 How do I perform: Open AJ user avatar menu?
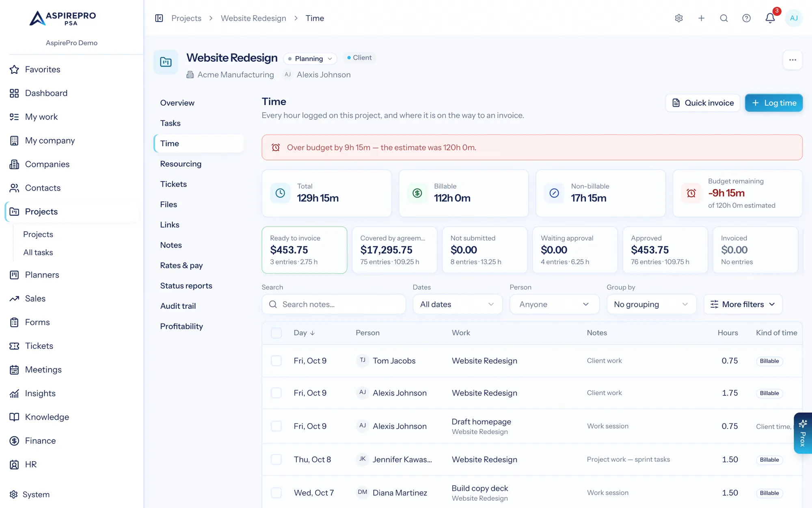794,18
